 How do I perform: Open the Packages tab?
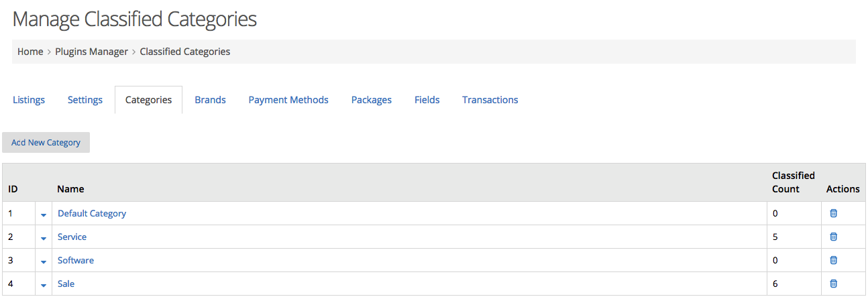pos(372,100)
